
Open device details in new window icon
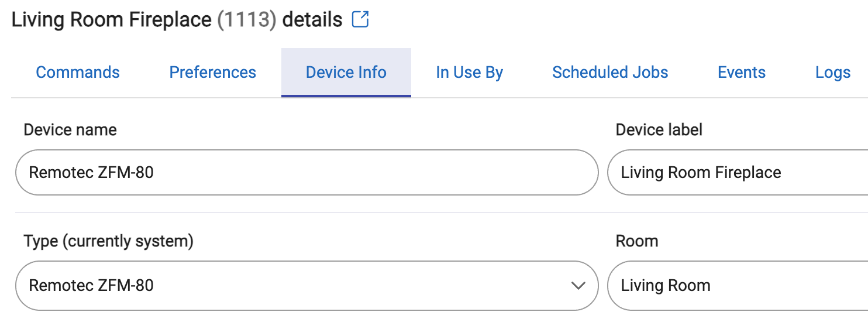tap(360, 20)
